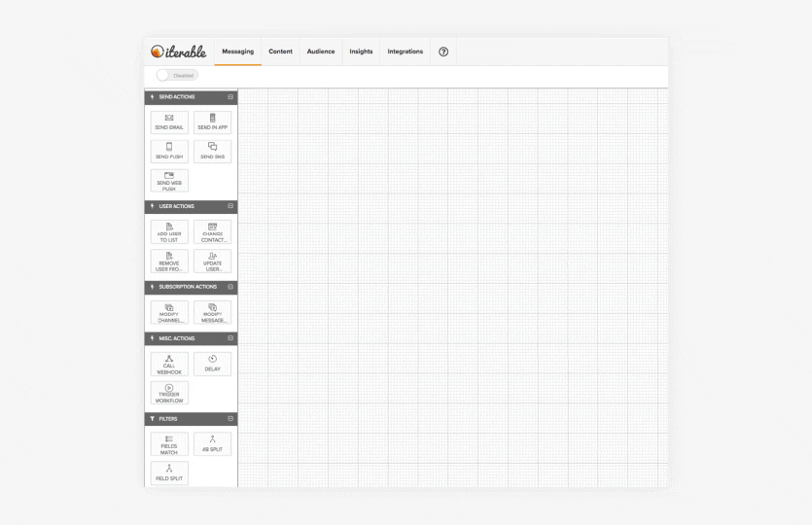Collapse the User Actions section

[x=230, y=206]
